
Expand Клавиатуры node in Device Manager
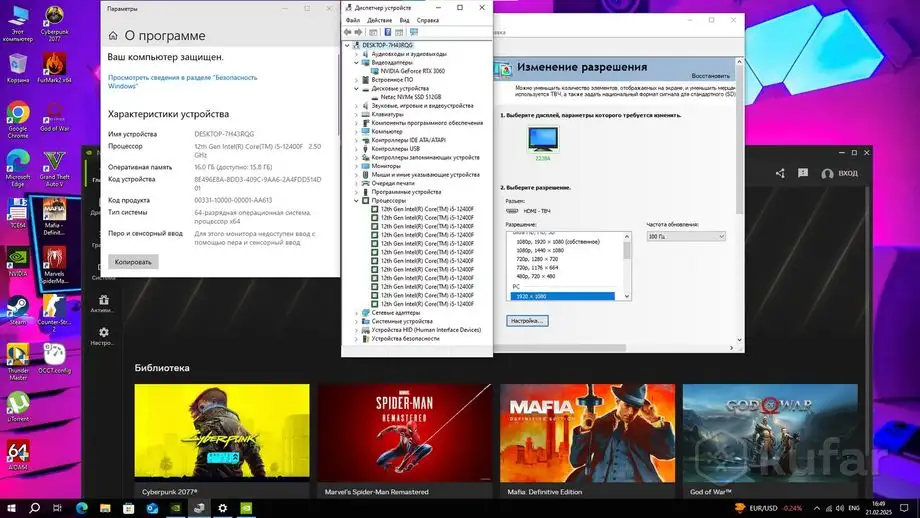[x=356, y=114]
